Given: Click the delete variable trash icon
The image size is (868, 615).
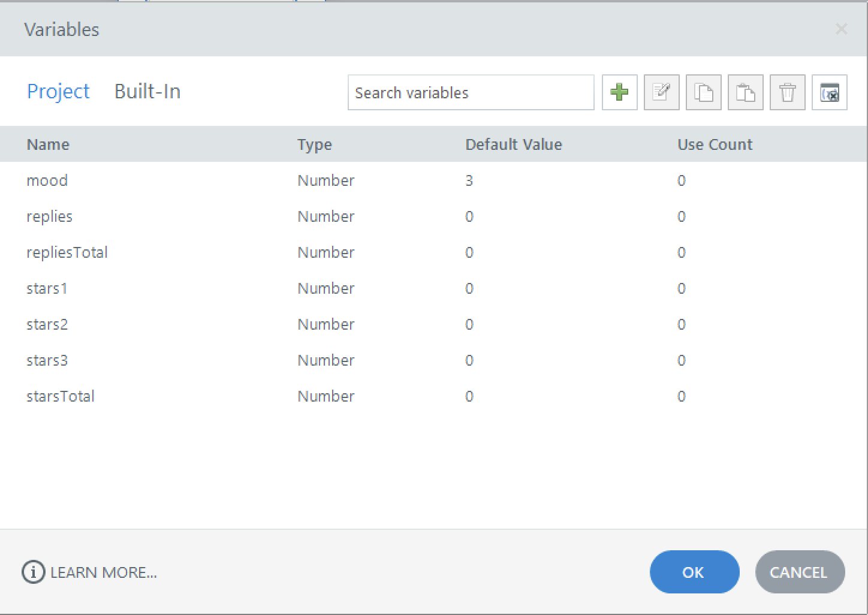Looking at the screenshot, I should (787, 92).
